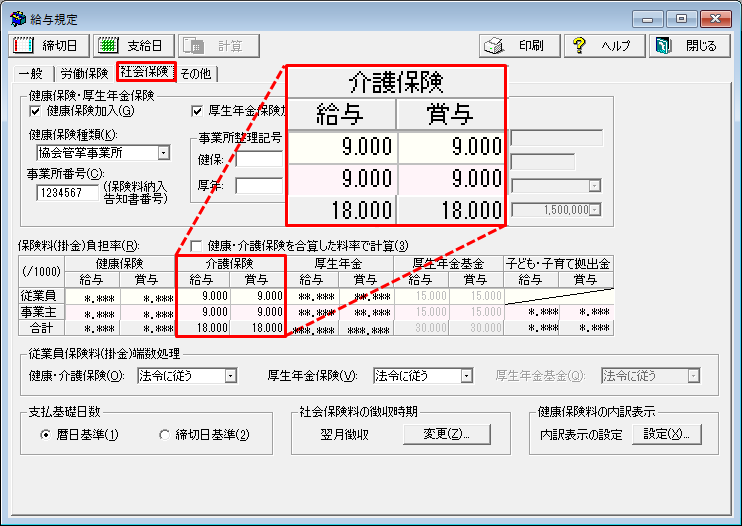Open the 一般 tab
This screenshot has width=742, height=526.
[x=31, y=73]
